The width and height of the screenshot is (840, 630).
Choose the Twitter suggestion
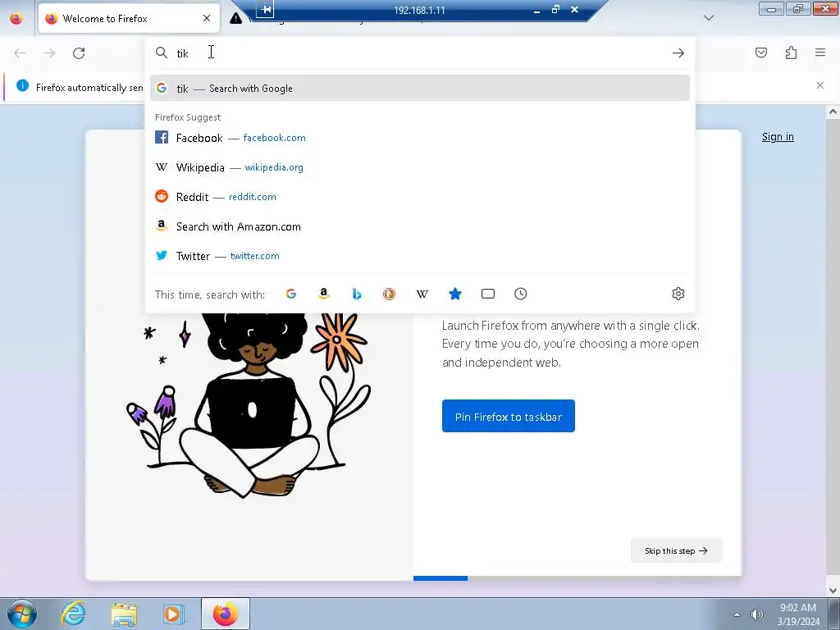pos(420,256)
